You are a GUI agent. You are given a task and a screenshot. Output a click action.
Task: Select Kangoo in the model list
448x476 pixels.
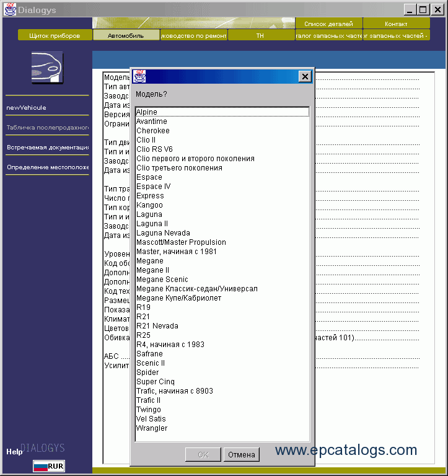point(222,205)
